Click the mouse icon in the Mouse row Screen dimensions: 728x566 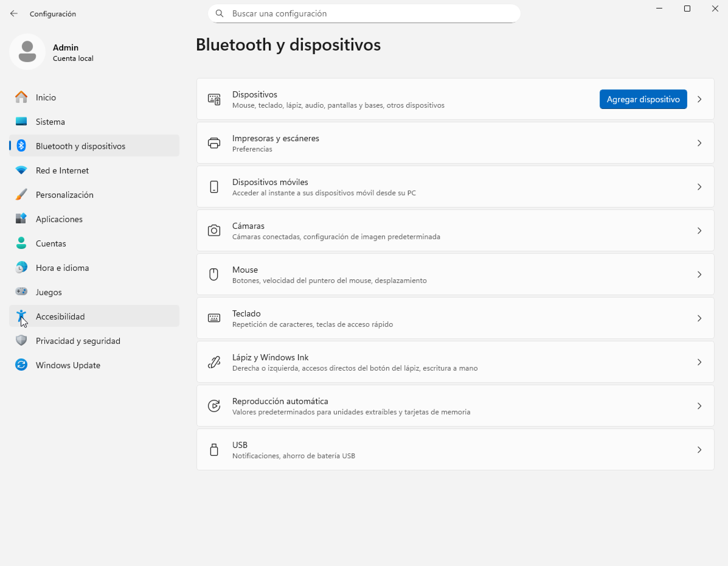click(214, 274)
